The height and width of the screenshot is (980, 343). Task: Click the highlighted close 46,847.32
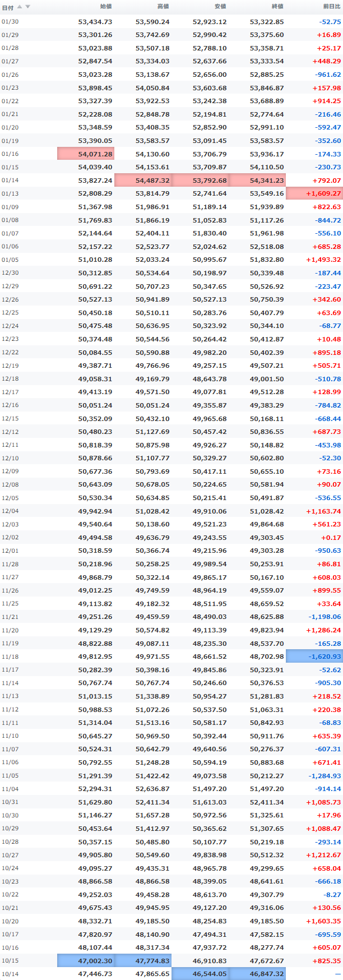(x=257, y=974)
